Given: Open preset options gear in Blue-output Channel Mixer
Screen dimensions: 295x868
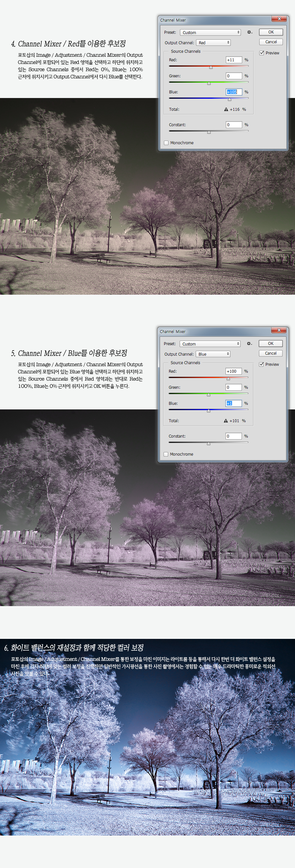Looking at the screenshot, I should 249,344.
